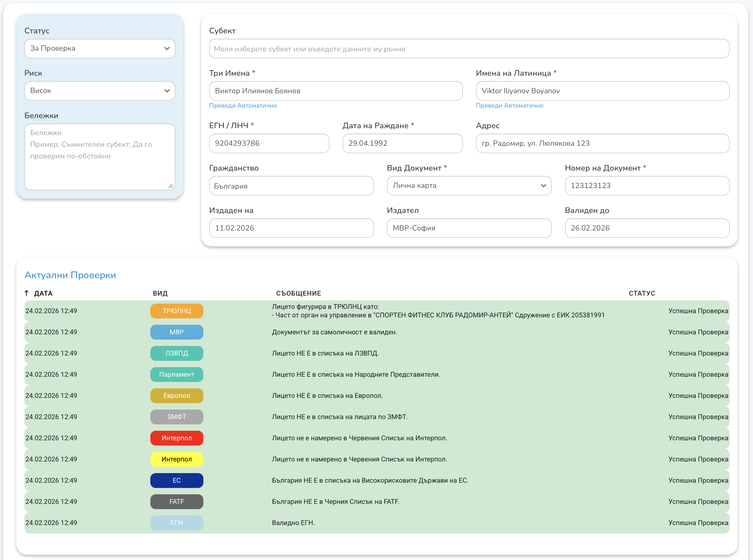Click the yellow Интерпол badge
Image resolution: width=753 pixels, height=560 pixels.
point(176,459)
